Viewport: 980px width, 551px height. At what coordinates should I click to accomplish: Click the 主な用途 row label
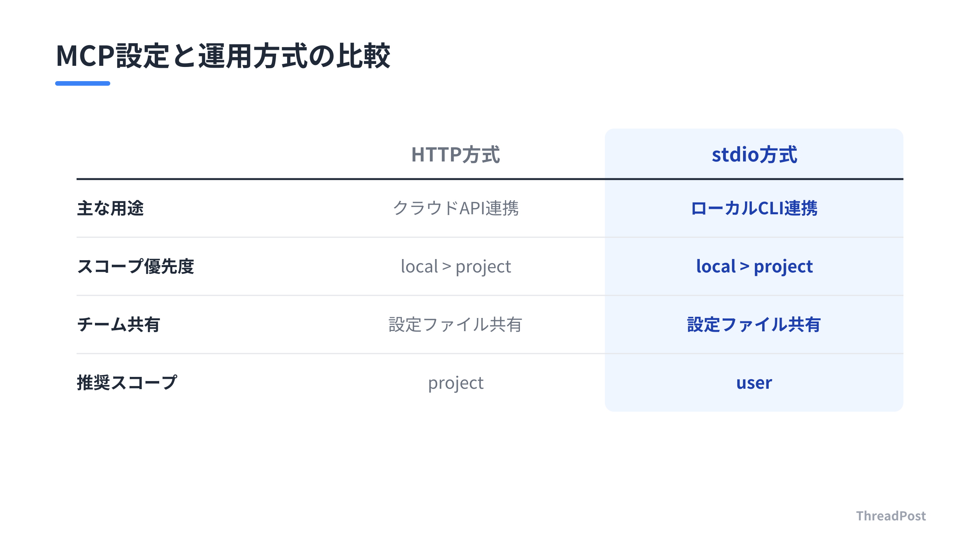point(110,208)
